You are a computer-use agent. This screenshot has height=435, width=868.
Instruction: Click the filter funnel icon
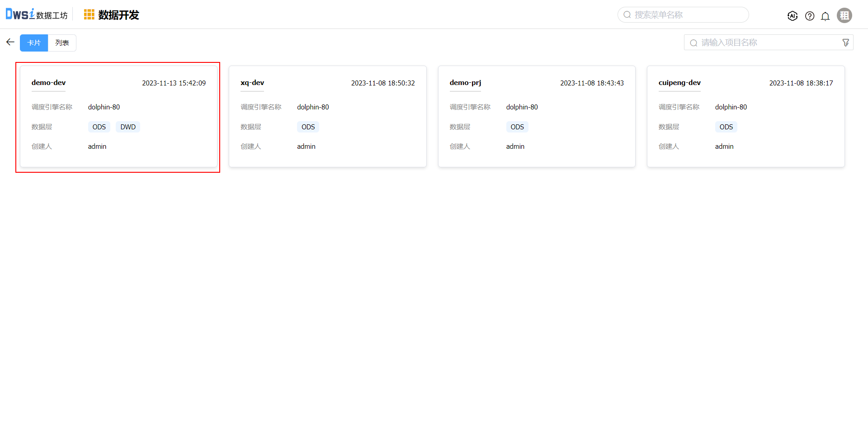[x=845, y=43]
